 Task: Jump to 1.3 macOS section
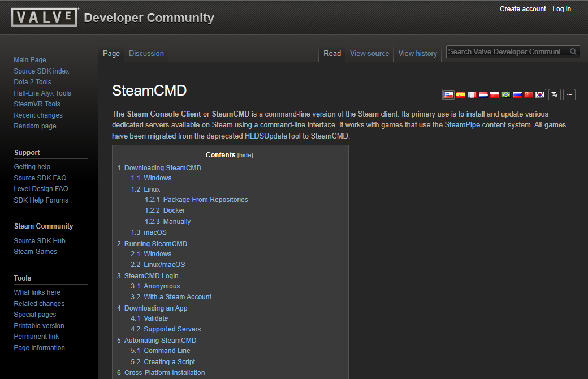(149, 232)
